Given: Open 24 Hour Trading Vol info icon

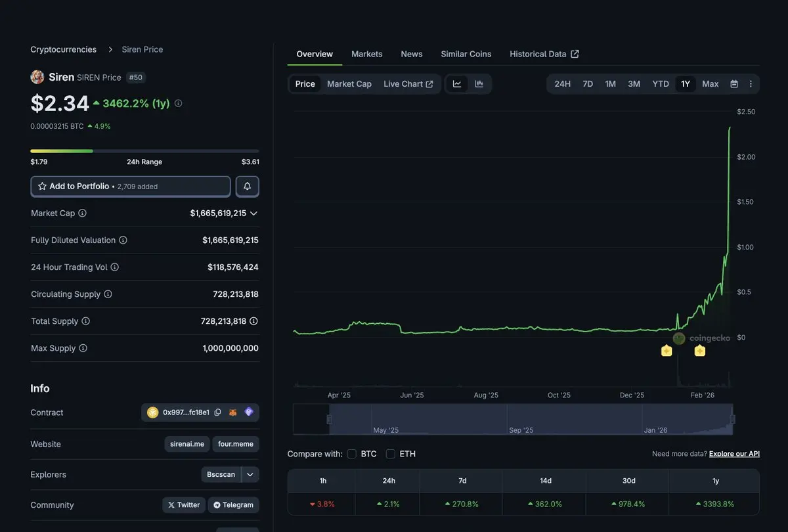Looking at the screenshot, I should [114, 267].
